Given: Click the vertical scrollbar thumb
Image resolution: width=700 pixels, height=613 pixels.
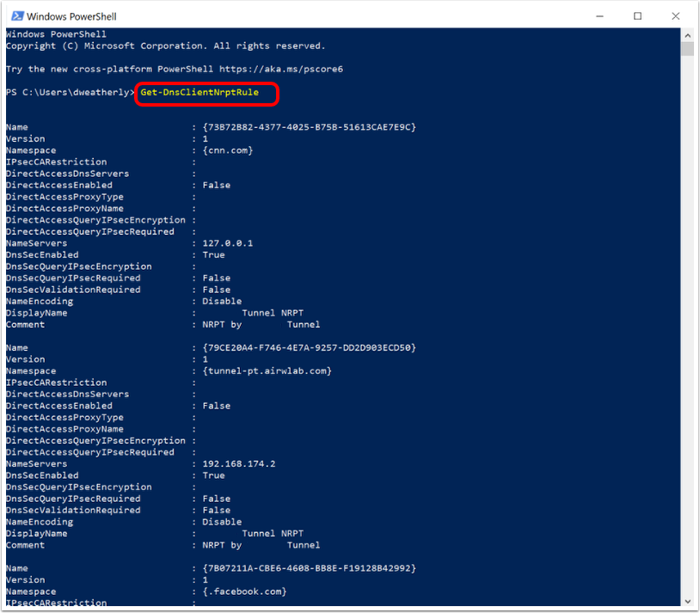Looking at the screenshot, I should pos(686,48).
